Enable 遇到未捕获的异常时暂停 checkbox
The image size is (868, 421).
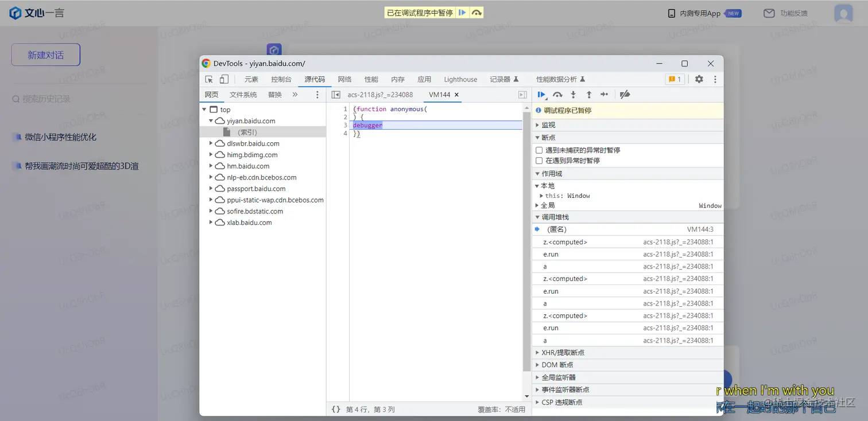click(539, 150)
